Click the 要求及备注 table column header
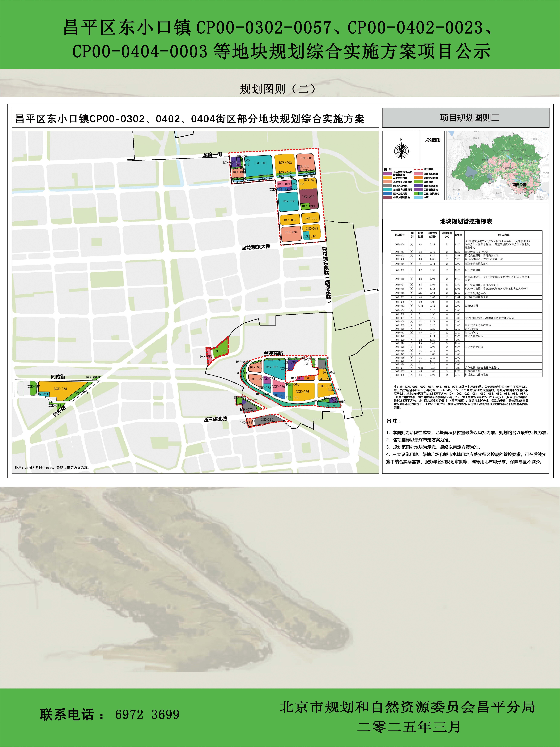The height and width of the screenshot is (747, 560). click(x=503, y=235)
